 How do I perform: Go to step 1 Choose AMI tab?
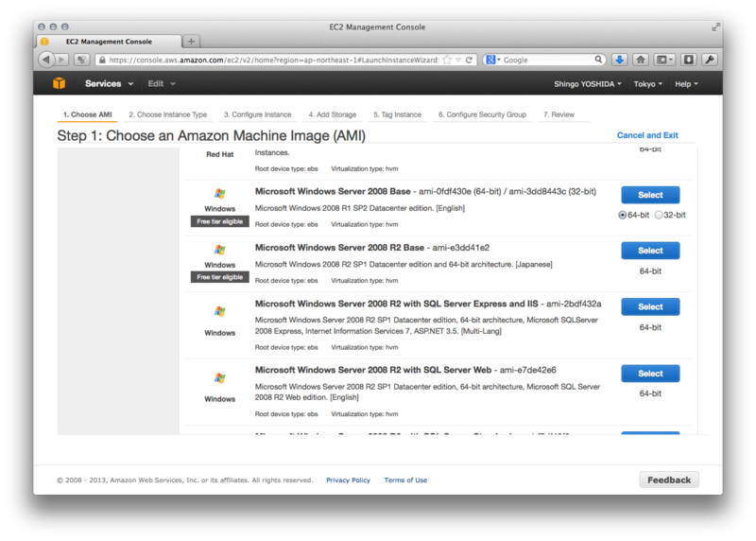click(87, 114)
